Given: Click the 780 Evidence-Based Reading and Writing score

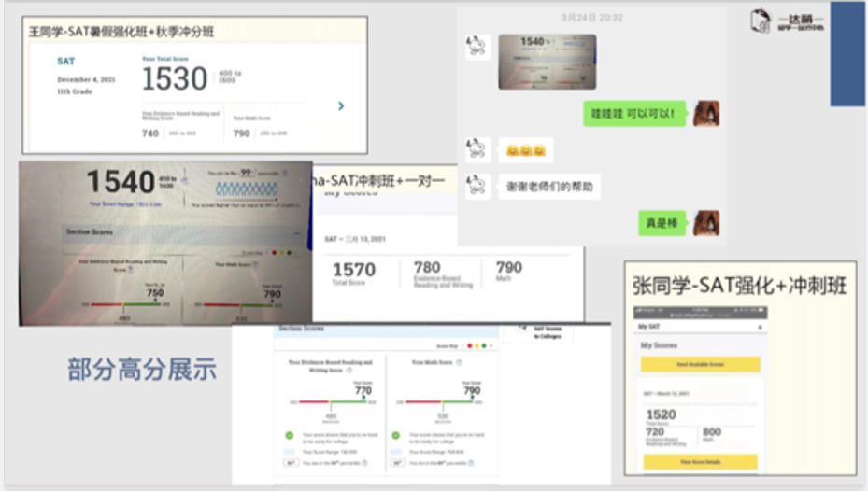Looking at the screenshot, I should [427, 268].
